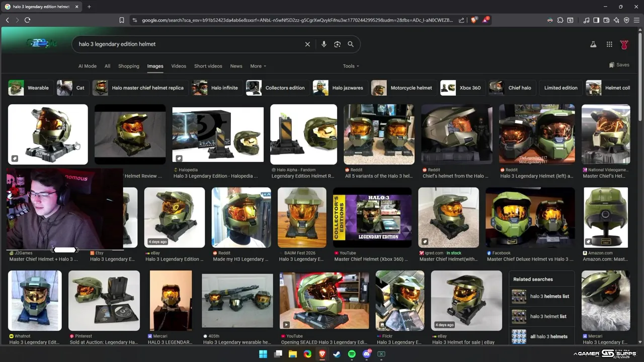Image resolution: width=644 pixels, height=362 pixels.
Task: Open the Halopedia Legendary Edition thumbnail
Action: click(x=218, y=134)
